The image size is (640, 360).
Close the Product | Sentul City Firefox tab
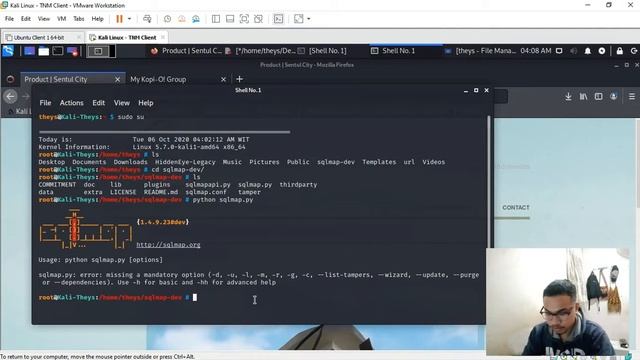118,79
